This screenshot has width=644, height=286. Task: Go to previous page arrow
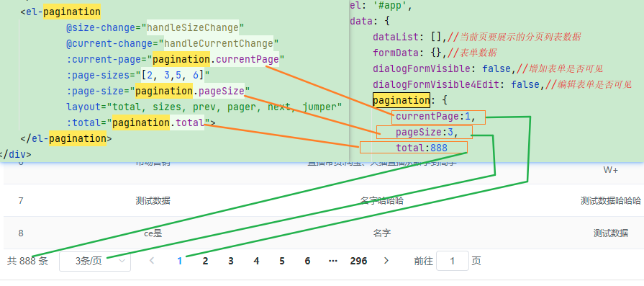pos(152,261)
